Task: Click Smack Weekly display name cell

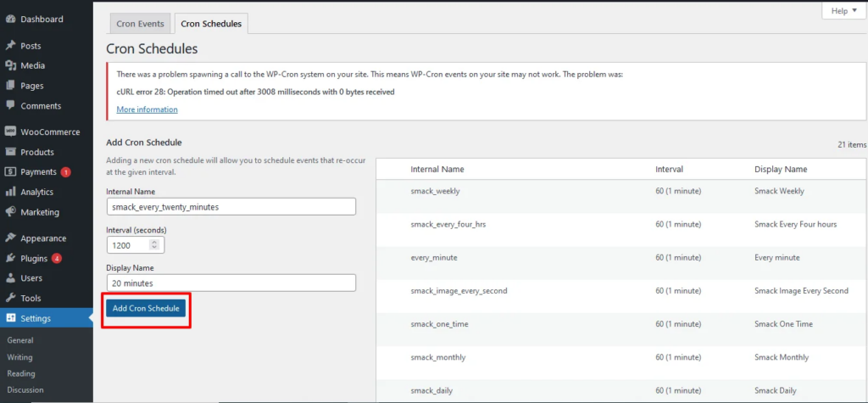Action: (780, 191)
